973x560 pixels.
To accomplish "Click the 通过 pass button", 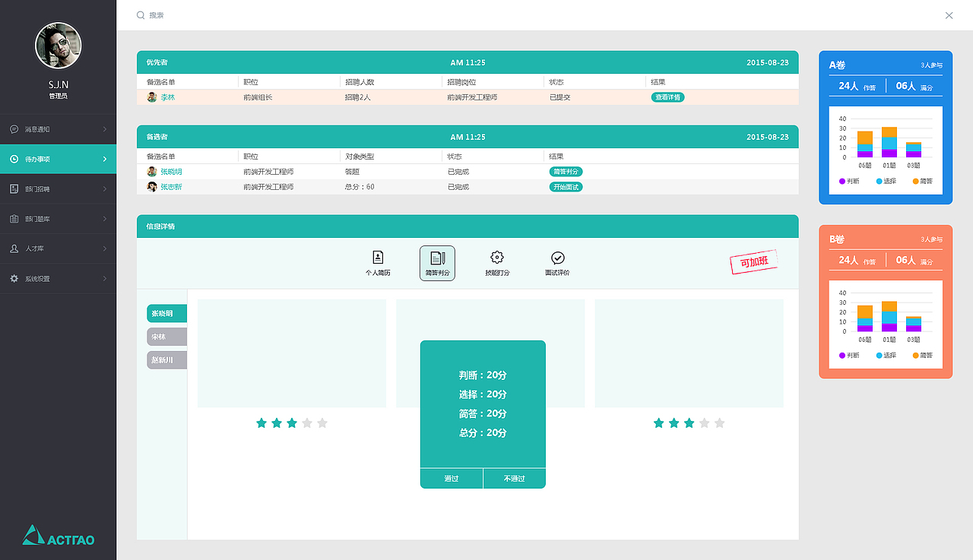I will 452,478.
